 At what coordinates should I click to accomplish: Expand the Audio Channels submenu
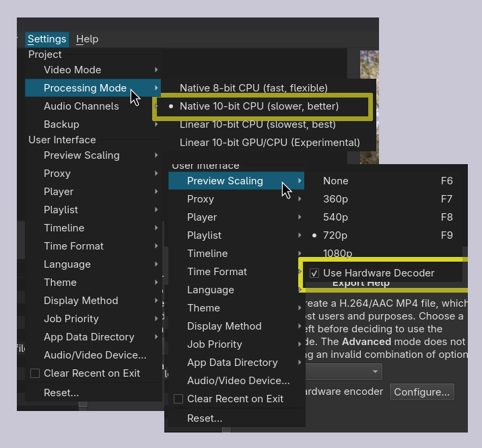pos(81,106)
